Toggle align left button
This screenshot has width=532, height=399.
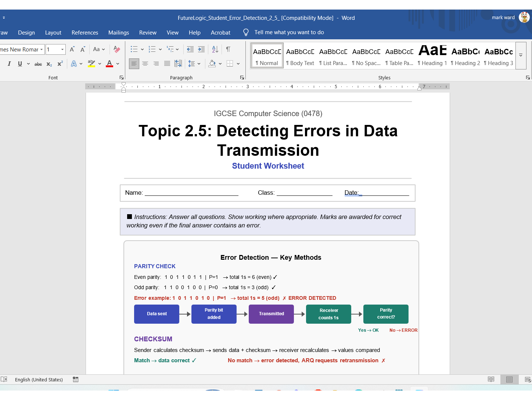click(134, 64)
